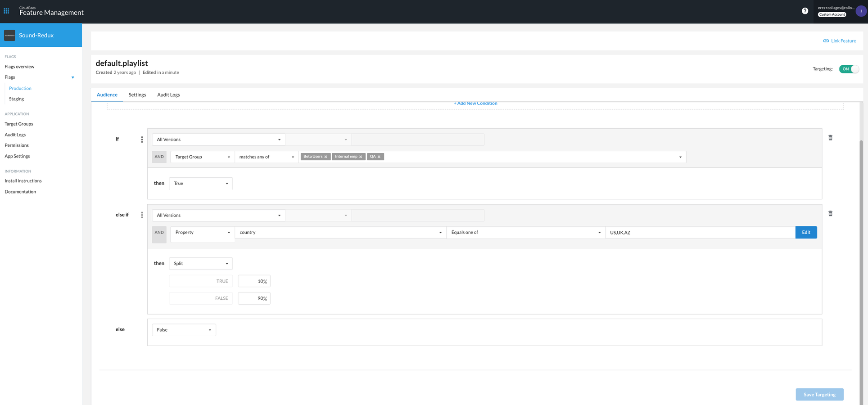Click the AND operator in 'if' row
Viewport: 868px width, 405px height.
coord(159,157)
